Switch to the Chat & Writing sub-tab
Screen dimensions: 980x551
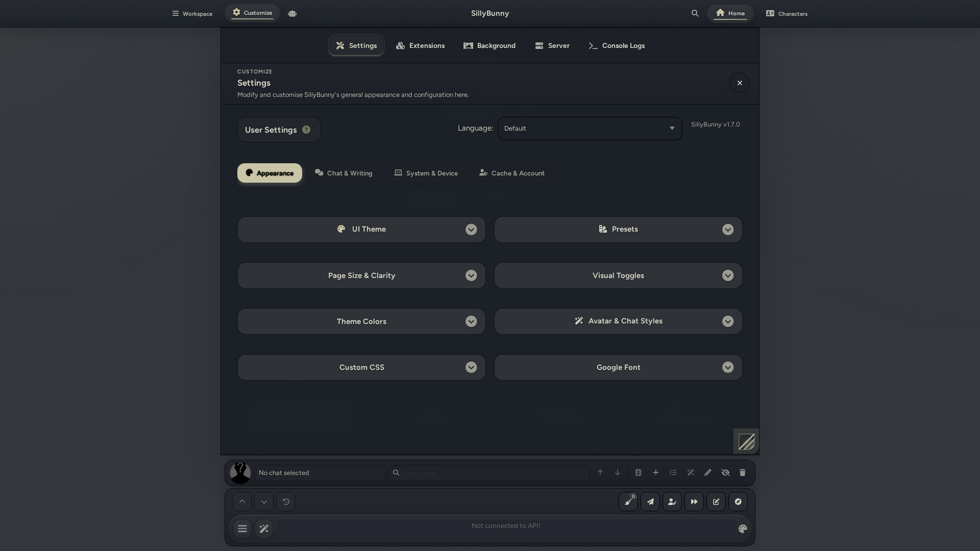pos(344,173)
